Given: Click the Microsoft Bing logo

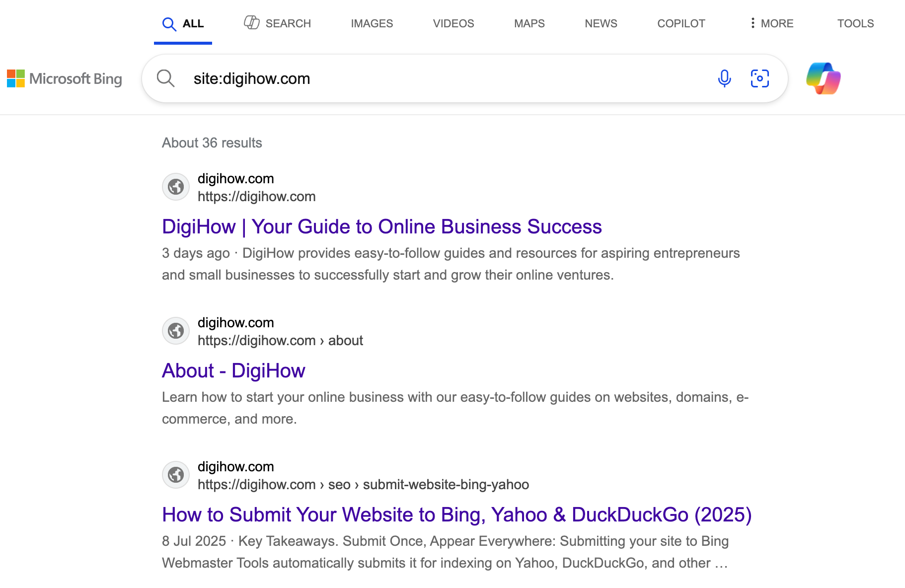Looking at the screenshot, I should click(x=64, y=78).
